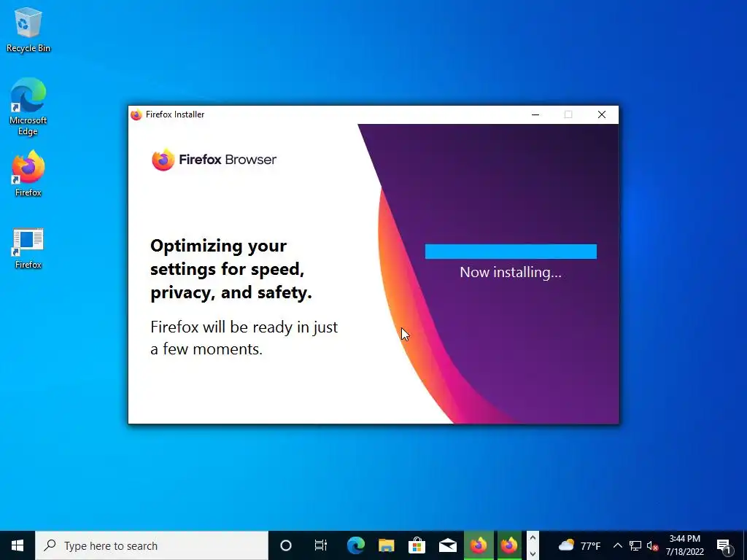The height and width of the screenshot is (560, 747).
Task: Open the Mail app from taskbar
Action: (448, 545)
